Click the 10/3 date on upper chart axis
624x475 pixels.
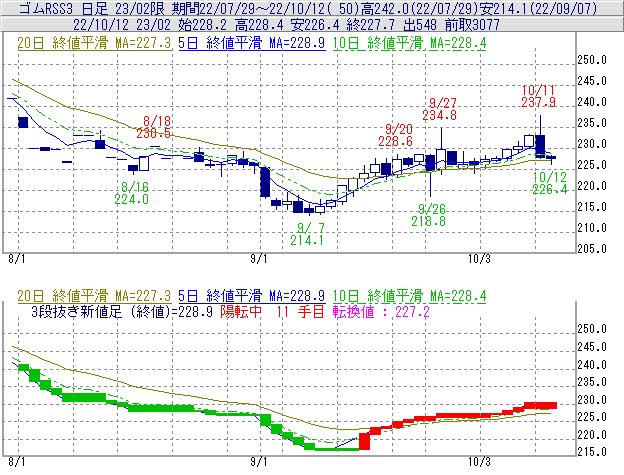pos(479,259)
